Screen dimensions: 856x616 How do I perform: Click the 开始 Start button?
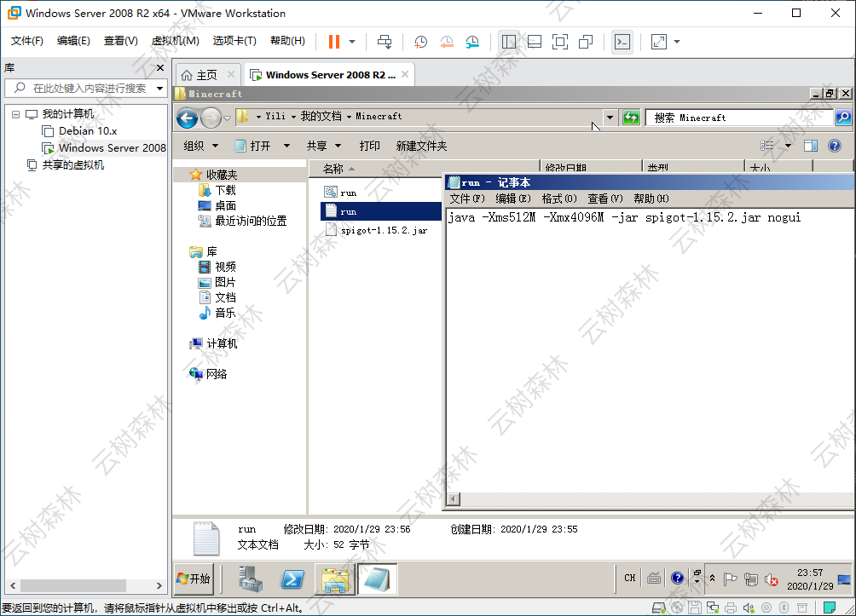coord(194,579)
